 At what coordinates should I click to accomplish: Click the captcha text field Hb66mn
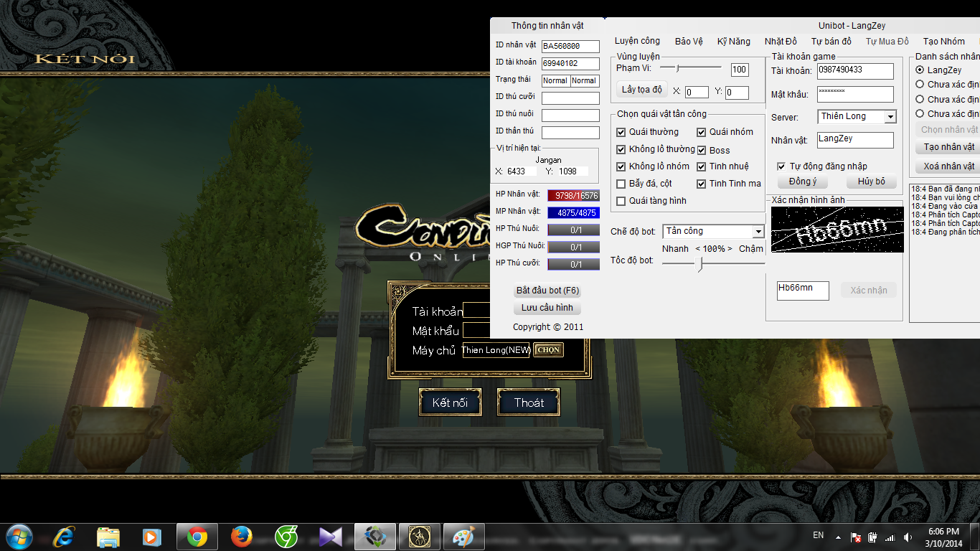click(x=803, y=291)
